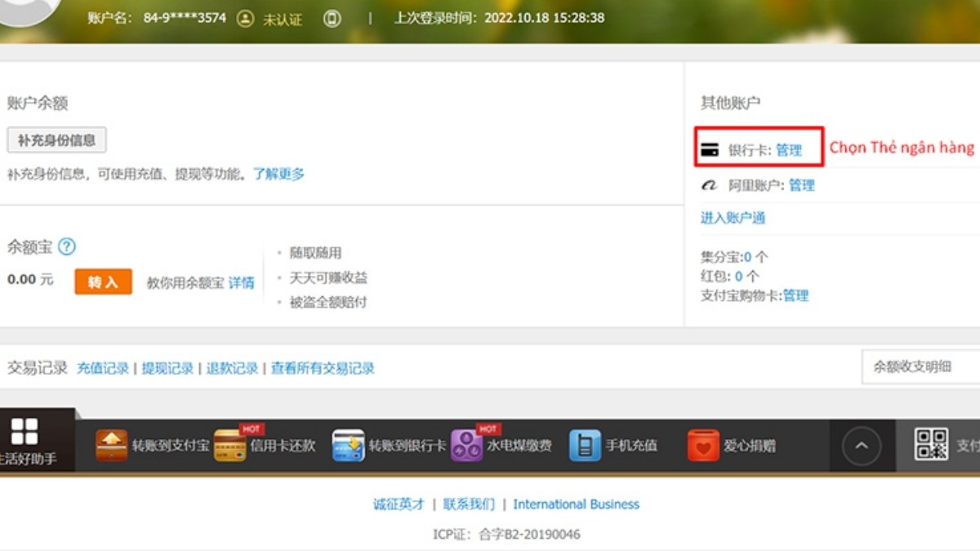Open the QR code payment icon

click(x=932, y=445)
